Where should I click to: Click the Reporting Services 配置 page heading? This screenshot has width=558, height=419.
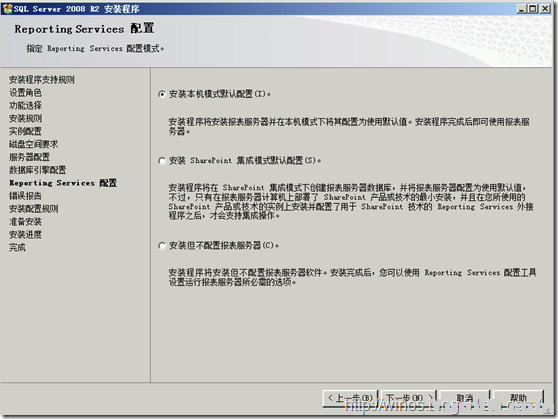84,28
